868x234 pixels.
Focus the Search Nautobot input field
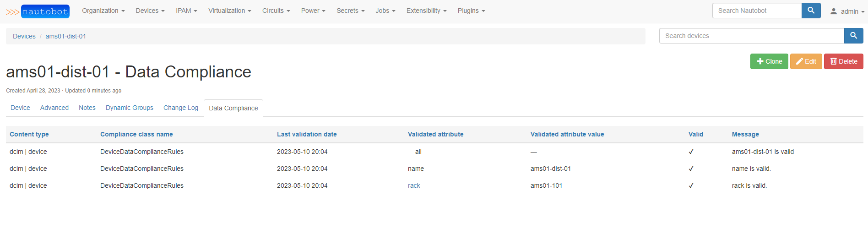756,11
